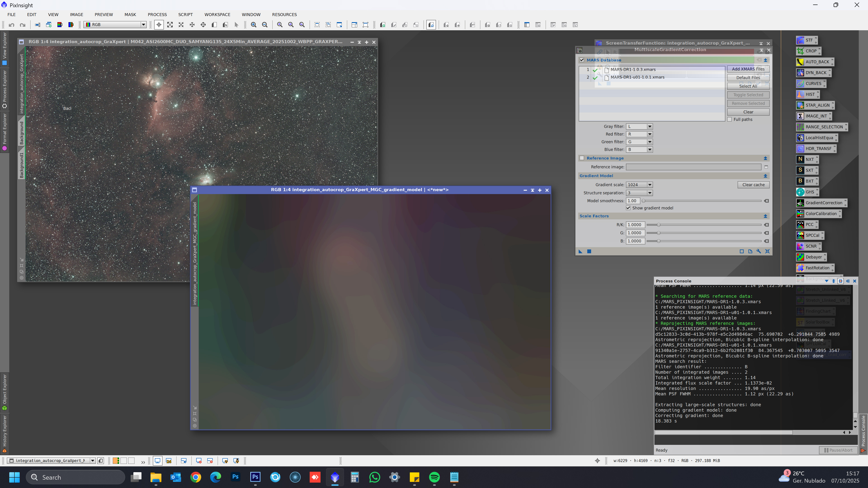The image size is (868, 488).
Task: Uncheck Show gradient model
Action: [628, 208]
